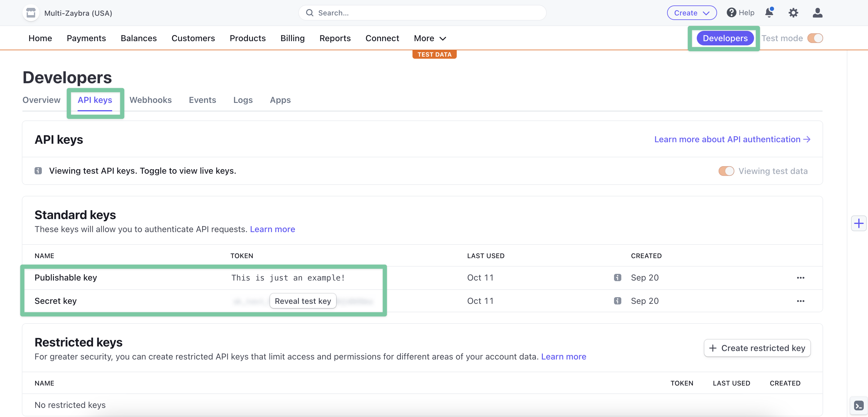Open the terminal shell icon at bottom right
This screenshot has width=868, height=417.
(859, 406)
